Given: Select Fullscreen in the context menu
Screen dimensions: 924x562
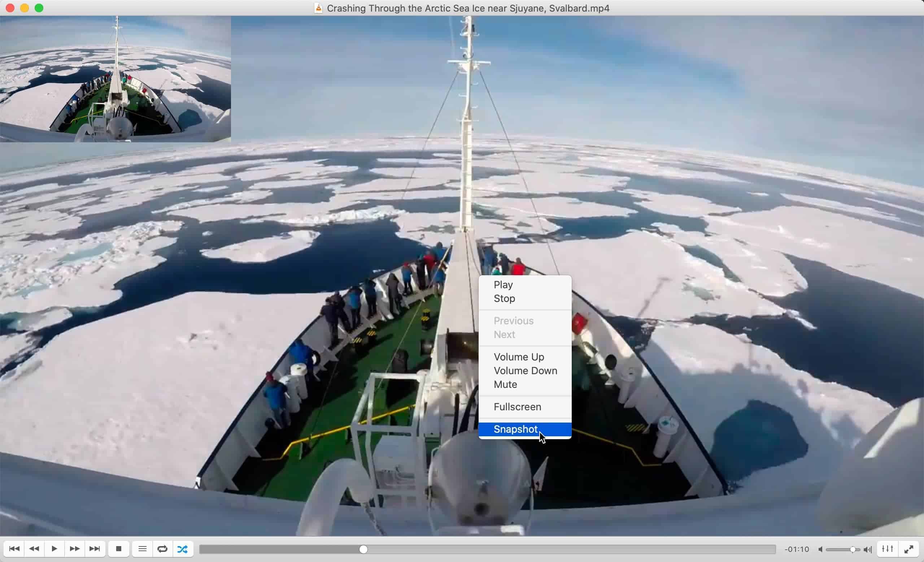Looking at the screenshot, I should click(x=518, y=406).
